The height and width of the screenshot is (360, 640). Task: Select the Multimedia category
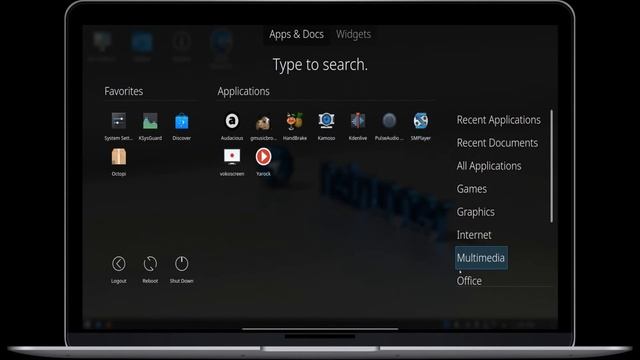coord(481,258)
